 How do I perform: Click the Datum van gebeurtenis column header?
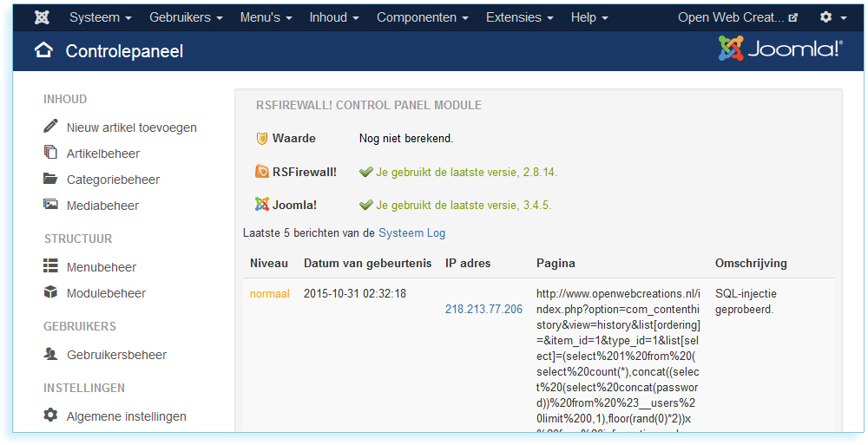pos(367,264)
